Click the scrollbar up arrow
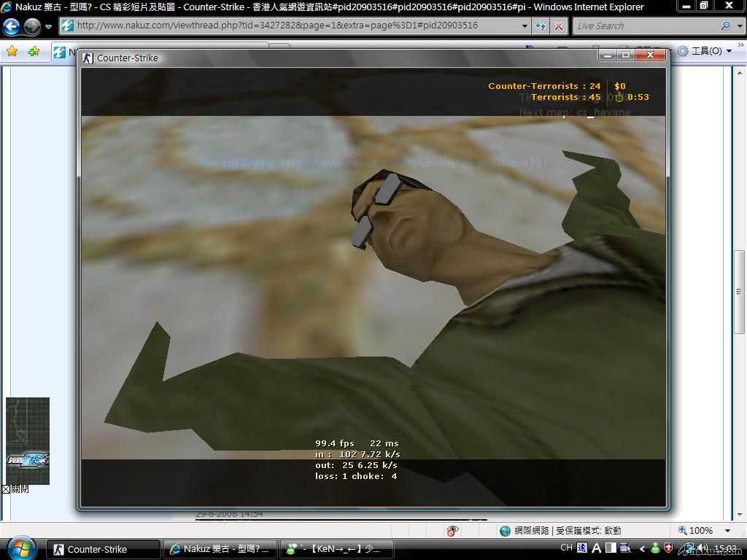 [x=740, y=73]
